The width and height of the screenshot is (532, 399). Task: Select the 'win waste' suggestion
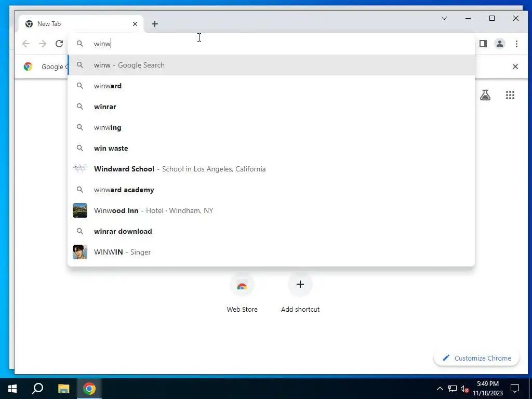coord(271,148)
